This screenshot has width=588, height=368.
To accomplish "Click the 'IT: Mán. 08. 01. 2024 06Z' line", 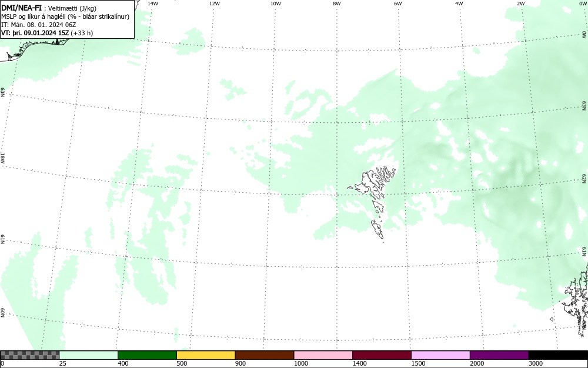I will [x=39, y=25].
